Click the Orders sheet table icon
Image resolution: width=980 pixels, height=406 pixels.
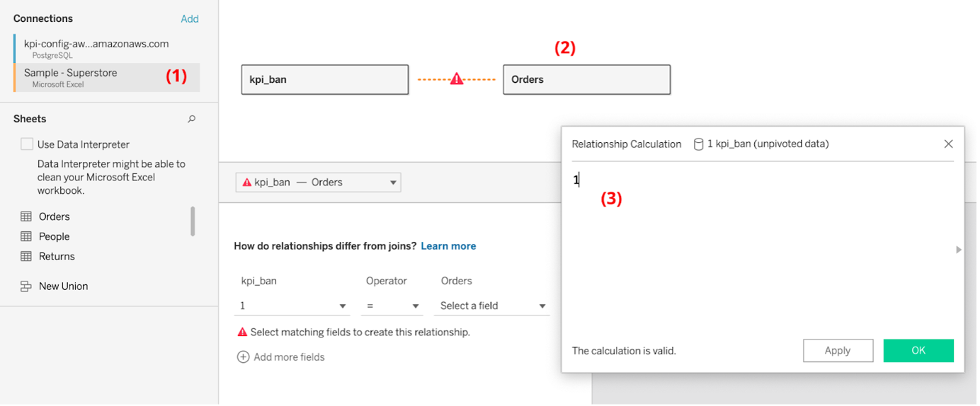pyautogui.click(x=26, y=216)
